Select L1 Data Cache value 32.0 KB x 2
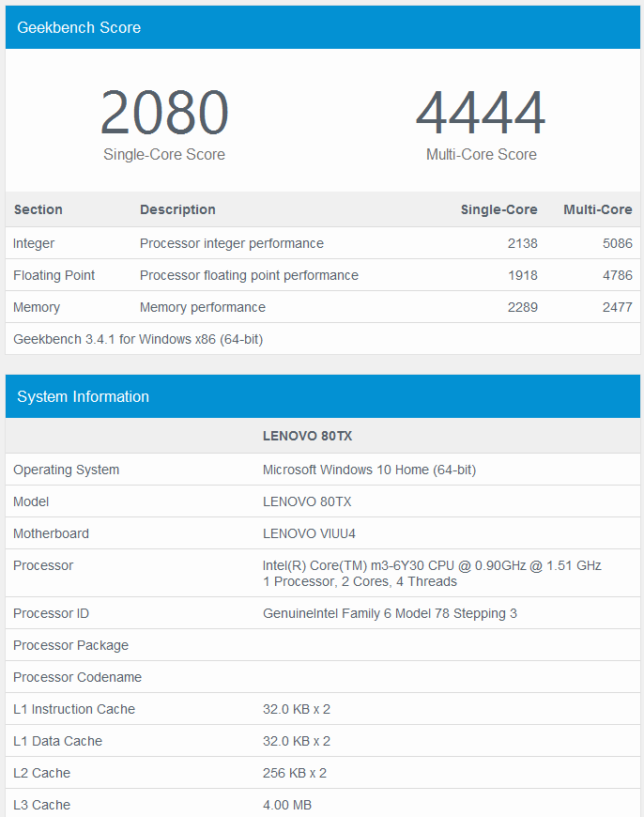 click(x=297, y=741)
